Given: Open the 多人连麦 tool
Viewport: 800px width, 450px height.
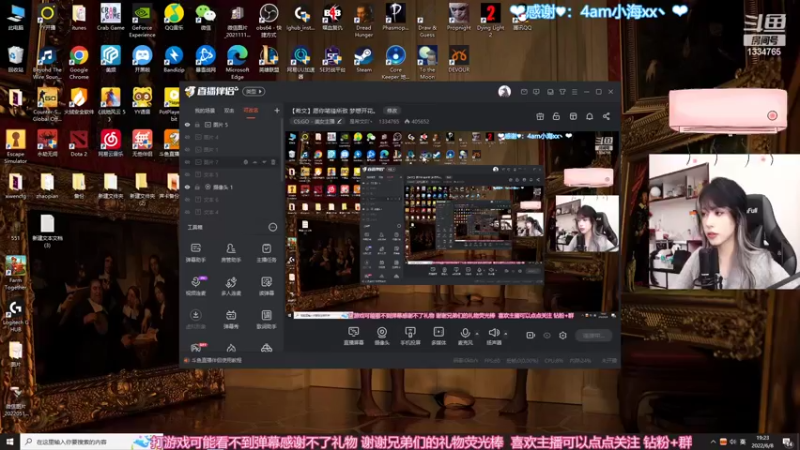Looking at the screenshot, I should (x=231, y=286).
